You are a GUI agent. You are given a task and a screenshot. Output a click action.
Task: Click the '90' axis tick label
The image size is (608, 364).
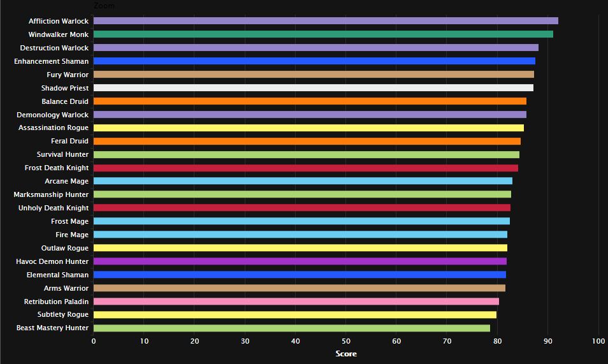click(x=548, y=341)
